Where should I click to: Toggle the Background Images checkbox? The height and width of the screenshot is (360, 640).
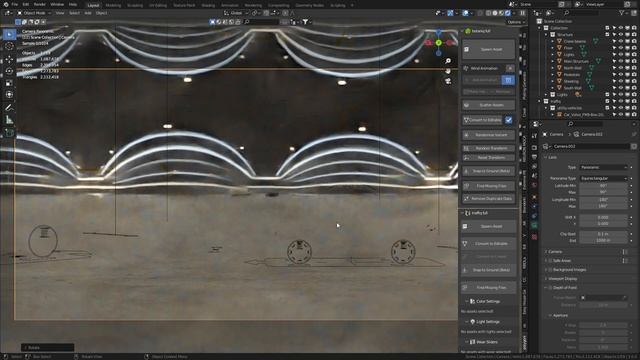[x=550, y=270]
